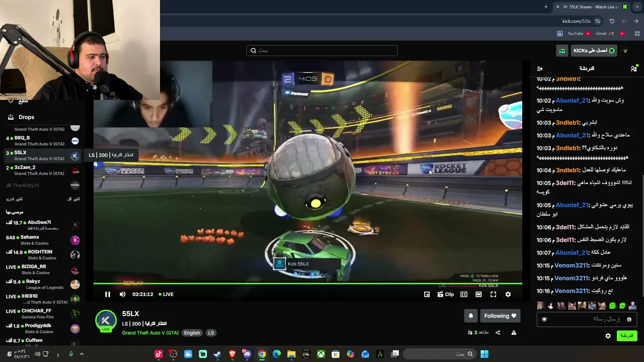Open offline channel TheWitty21

[x=42, y=185]
